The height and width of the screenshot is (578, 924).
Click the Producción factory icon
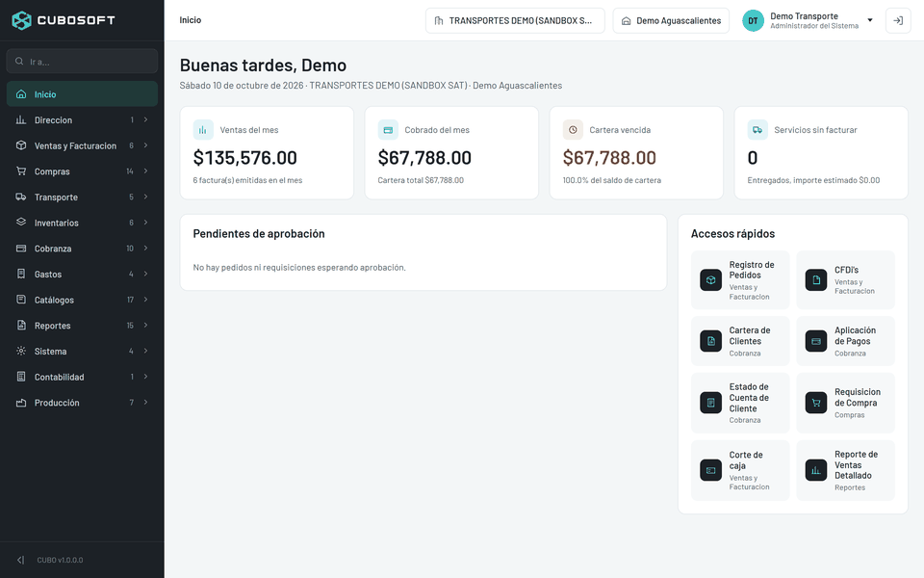[x=21, y=403]
